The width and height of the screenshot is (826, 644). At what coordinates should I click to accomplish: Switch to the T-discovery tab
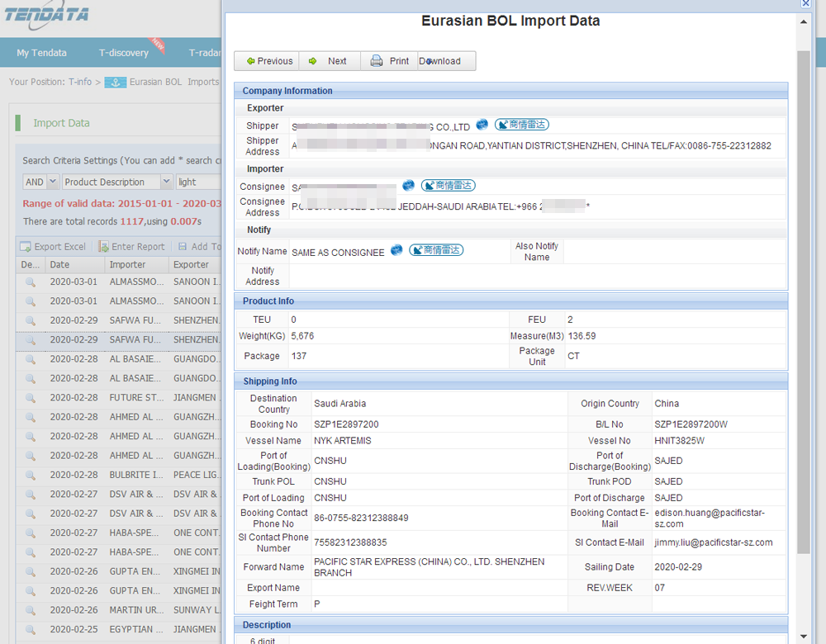[124, 53]
